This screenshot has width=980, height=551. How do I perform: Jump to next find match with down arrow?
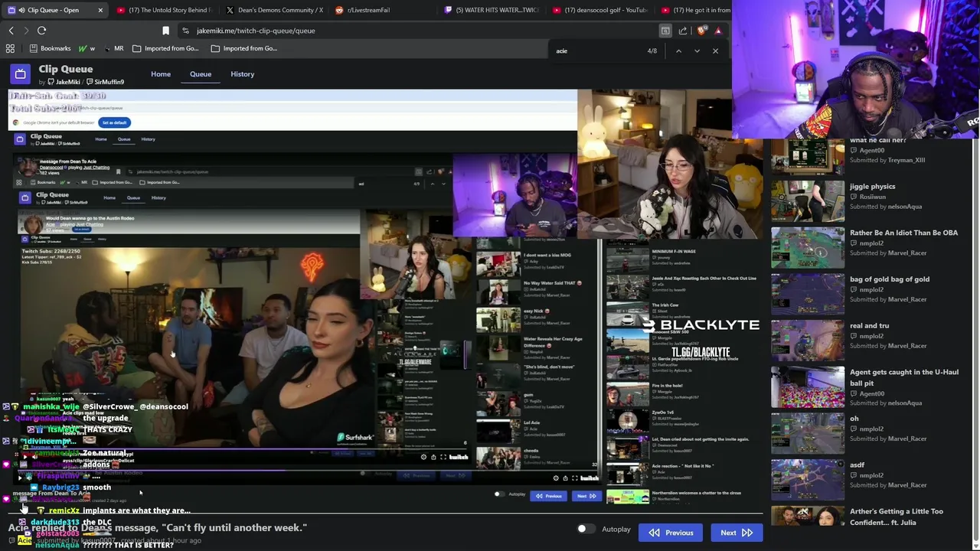(x=697, y=51)
